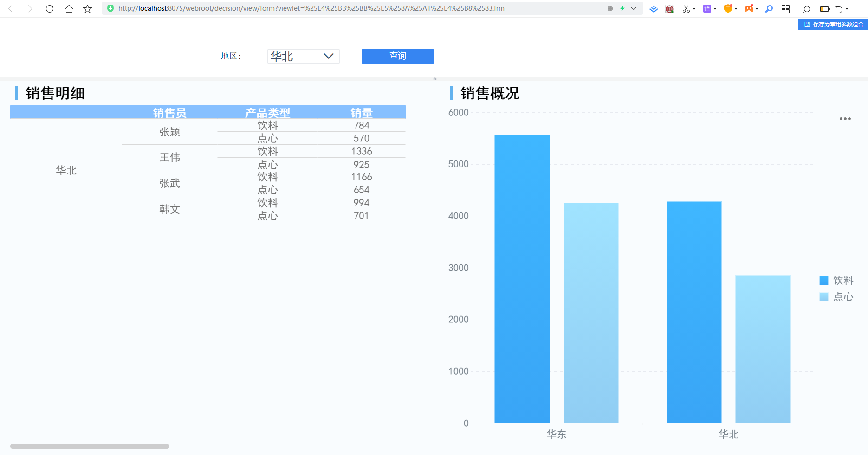The height and width of the screenshot is (455, 868).
Task: Open the browser home page icon
Action: (x=69, y=9)
